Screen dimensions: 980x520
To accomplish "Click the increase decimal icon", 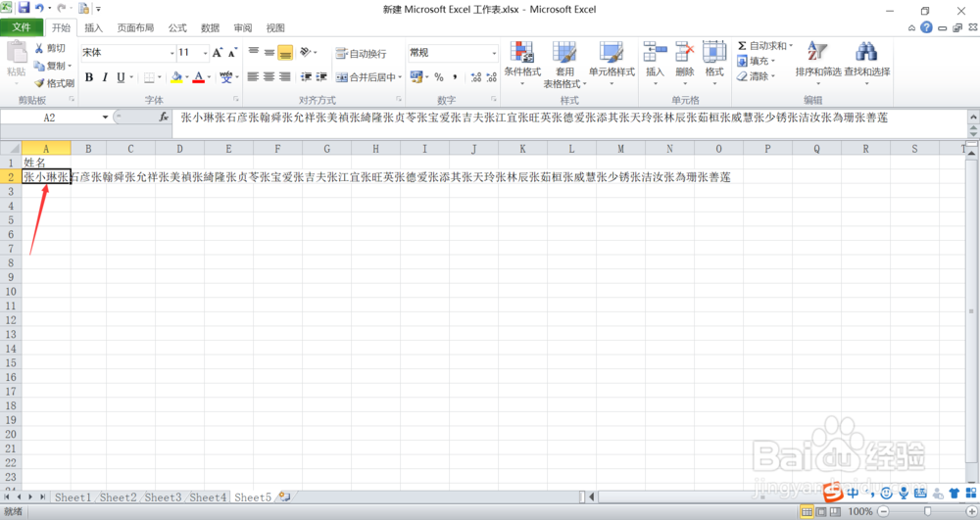I will [475, 77].
